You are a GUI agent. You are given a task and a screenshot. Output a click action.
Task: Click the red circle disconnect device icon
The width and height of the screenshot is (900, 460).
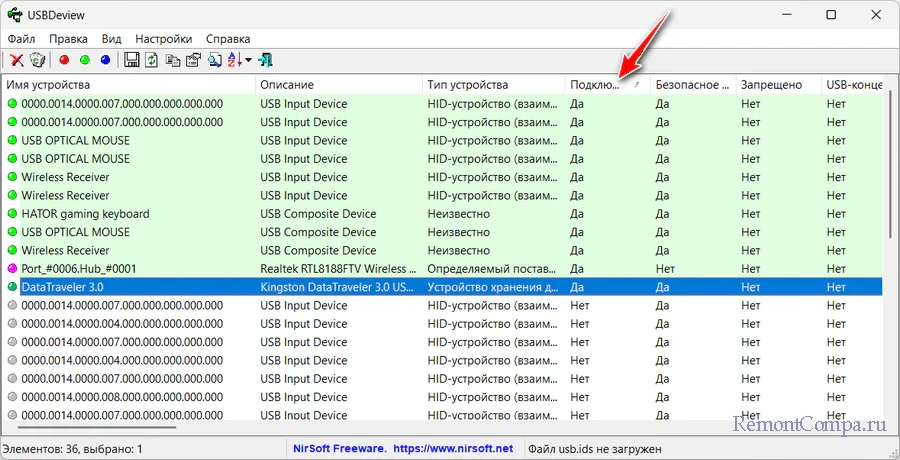pos(64,60)
